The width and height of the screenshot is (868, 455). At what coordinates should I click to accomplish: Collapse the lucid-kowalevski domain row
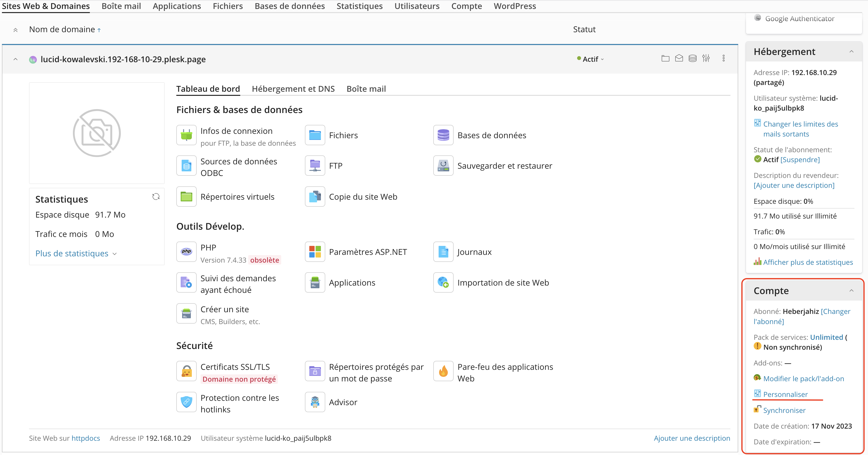15,59
